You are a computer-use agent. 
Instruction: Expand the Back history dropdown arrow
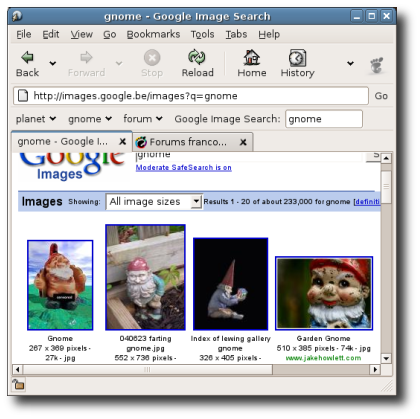click(53, 63)
